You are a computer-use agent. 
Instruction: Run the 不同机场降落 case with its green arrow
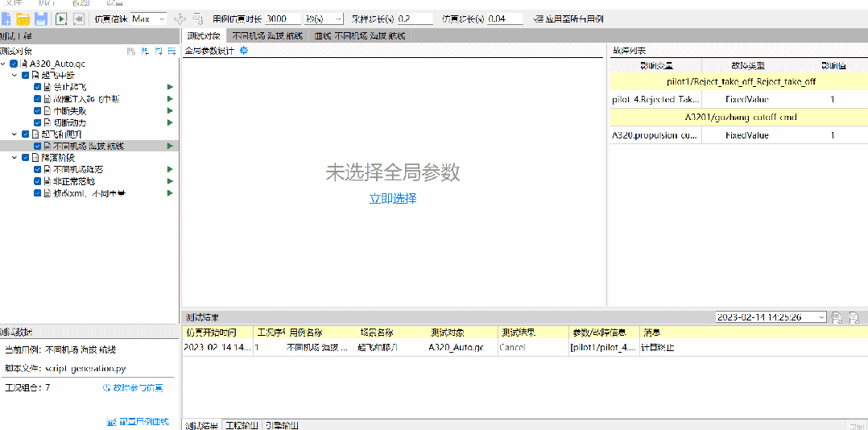(171, 169)
